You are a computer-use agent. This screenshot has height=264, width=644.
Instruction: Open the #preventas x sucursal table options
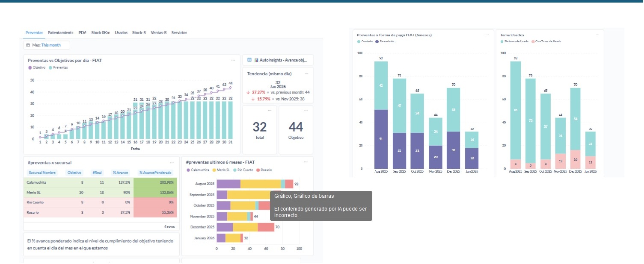click(x=172, y=162)
